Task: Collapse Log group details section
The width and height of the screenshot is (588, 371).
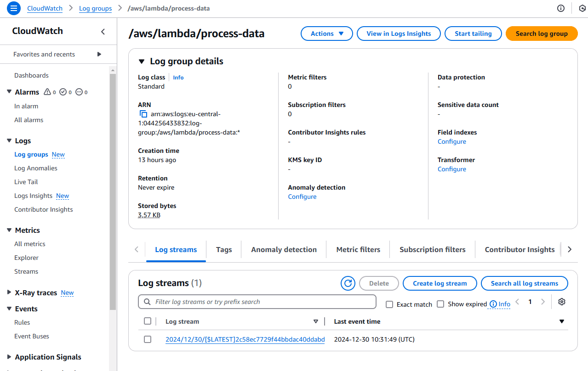Action: tap(141, 61)
